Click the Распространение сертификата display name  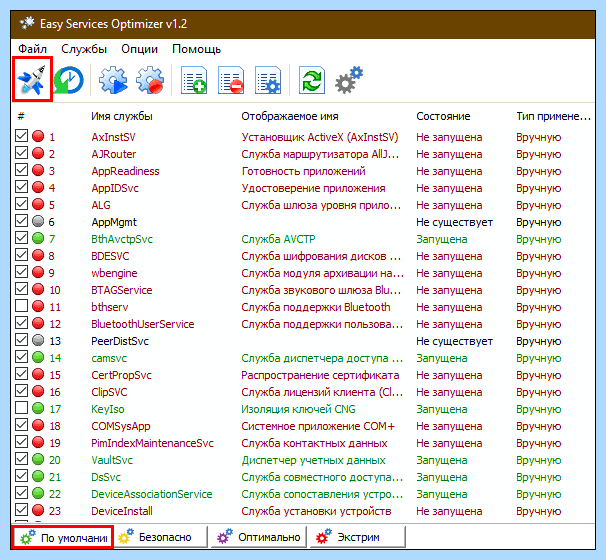(320, 375)
